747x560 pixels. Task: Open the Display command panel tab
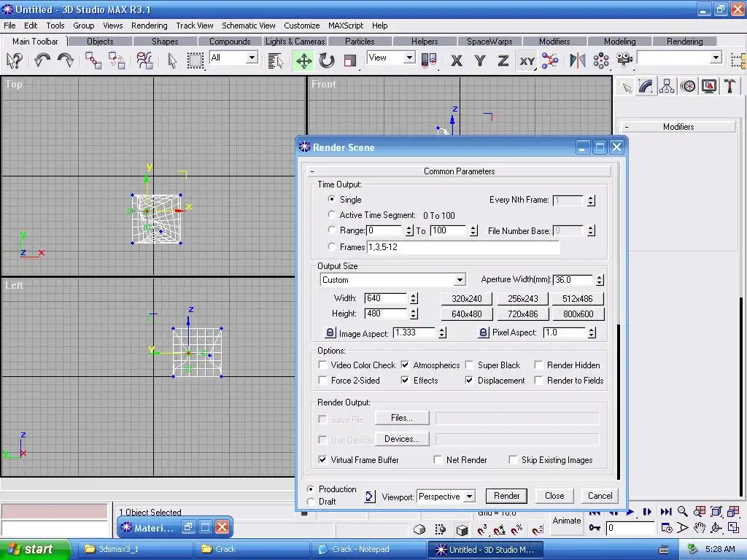(709, 86)
